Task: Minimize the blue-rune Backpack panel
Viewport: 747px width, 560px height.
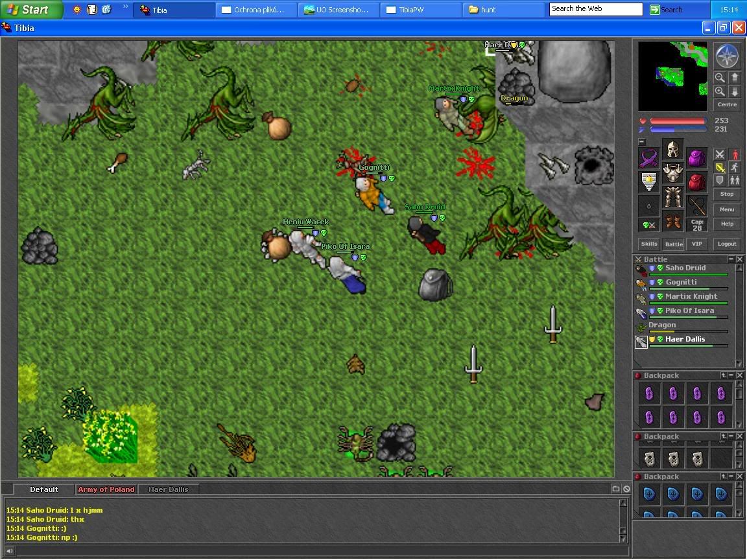Action: pyautogui.click(x=731, y=476)
